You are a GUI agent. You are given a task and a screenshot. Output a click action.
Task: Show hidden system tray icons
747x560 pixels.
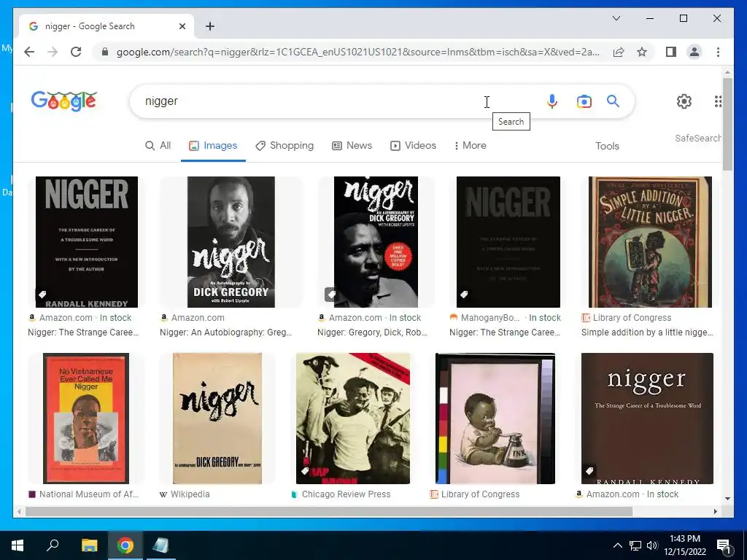click(617, 545)
